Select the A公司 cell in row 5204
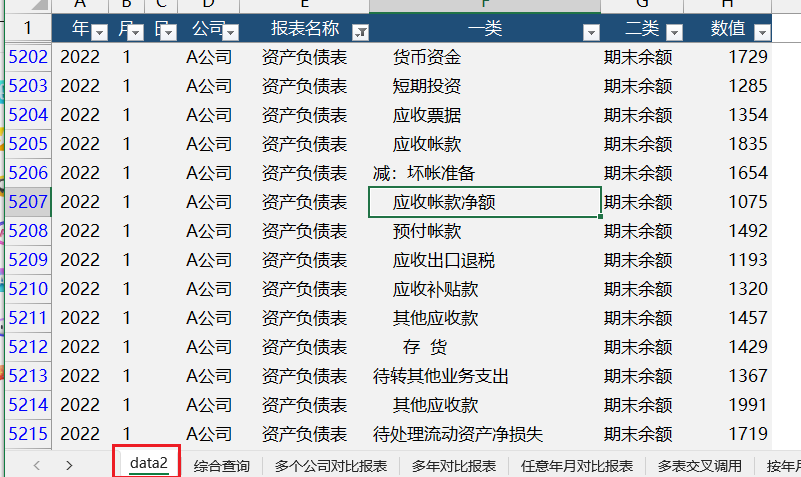 (208, 115)
